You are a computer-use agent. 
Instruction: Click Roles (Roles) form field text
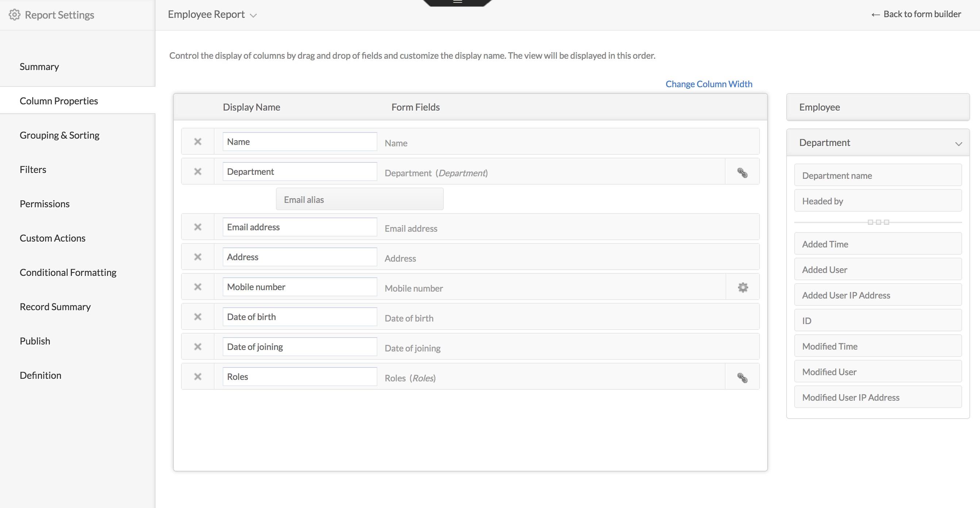(x=410, y=378)
